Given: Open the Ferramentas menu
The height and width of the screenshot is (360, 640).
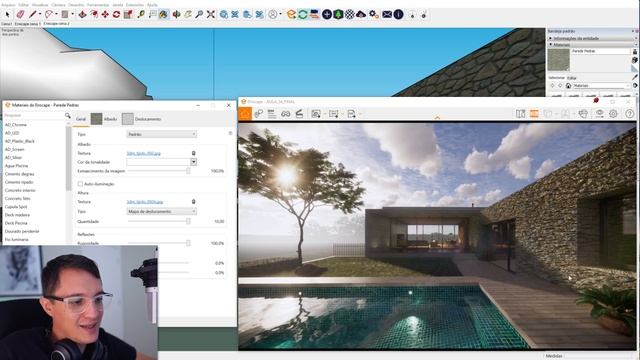Looking at the screenshot, I should pos(98,5).
